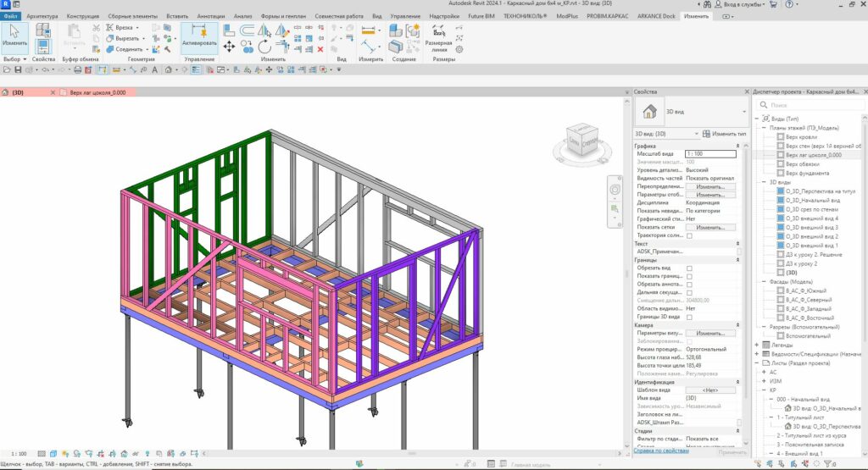Click the red X delete tool
868x470 pixels.
[x=320, y=49]
